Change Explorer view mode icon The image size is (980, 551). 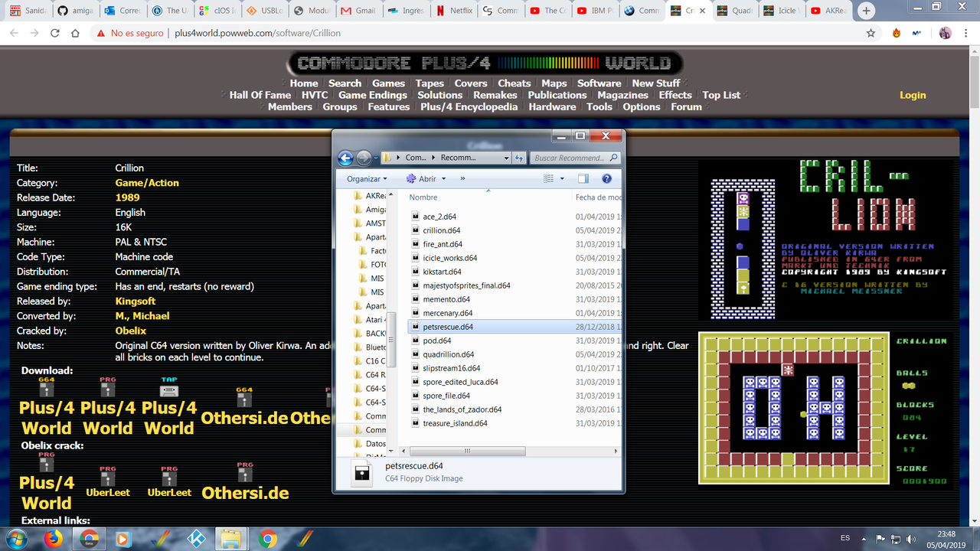548,178
